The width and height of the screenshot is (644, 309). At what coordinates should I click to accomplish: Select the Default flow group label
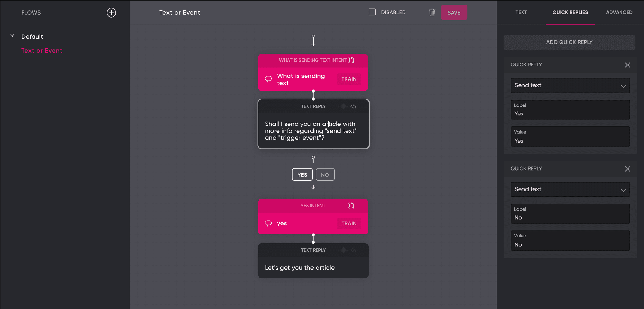coord(32,36)
